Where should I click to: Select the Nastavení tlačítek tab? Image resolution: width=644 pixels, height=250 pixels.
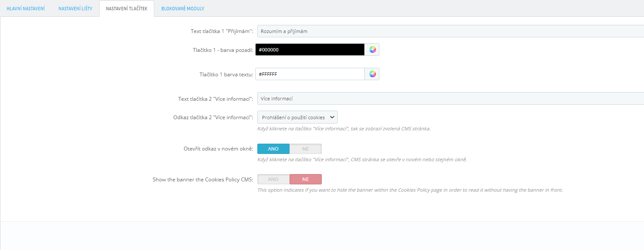coord(126,9)
